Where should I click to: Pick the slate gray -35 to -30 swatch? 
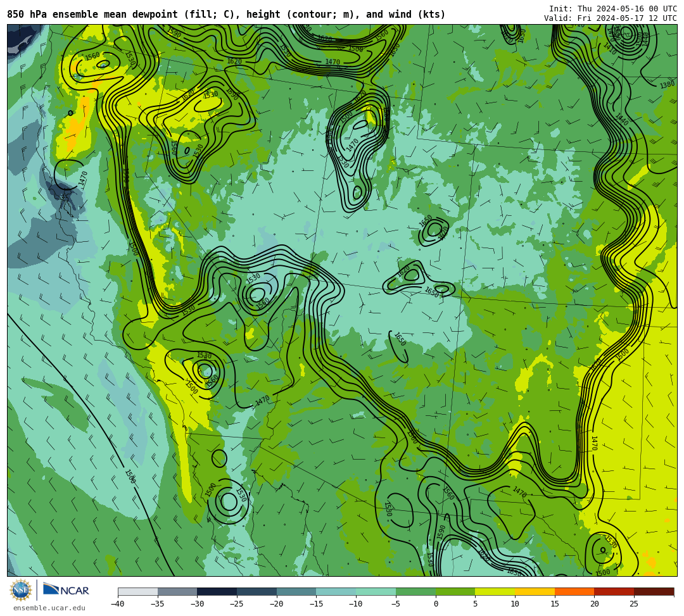tap(177, 591)
